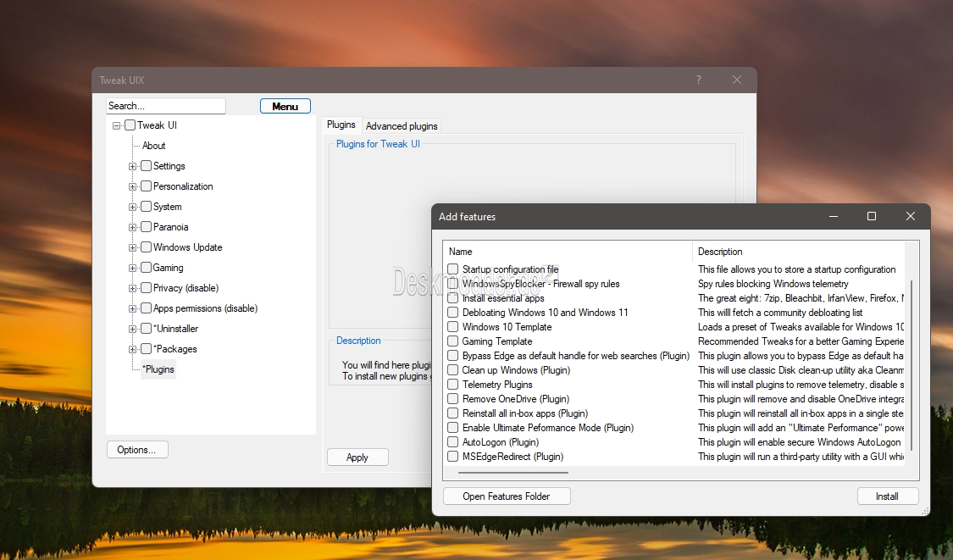953x560 pixels.
Task: Click the features list vertical scrollbar
Action: click(x=911, y=366)
